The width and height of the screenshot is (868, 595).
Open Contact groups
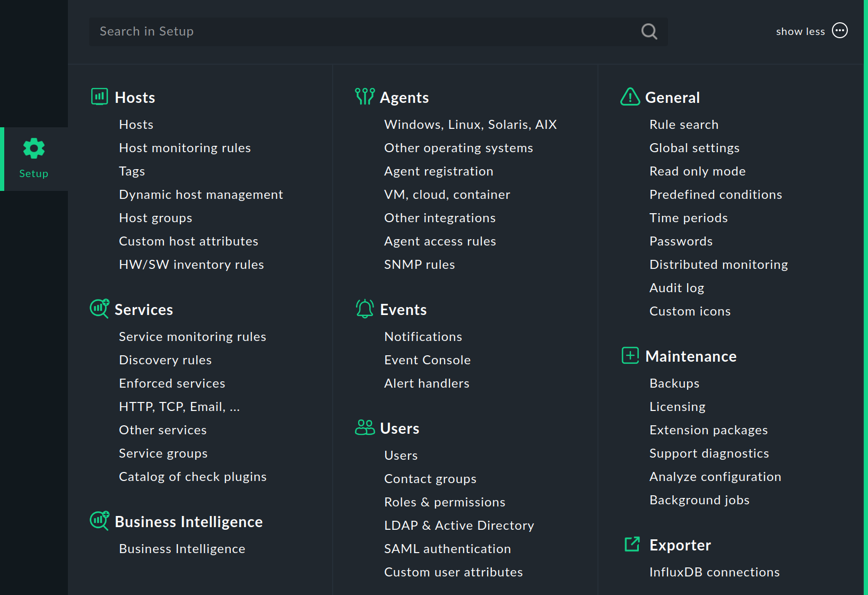point(430,479)
